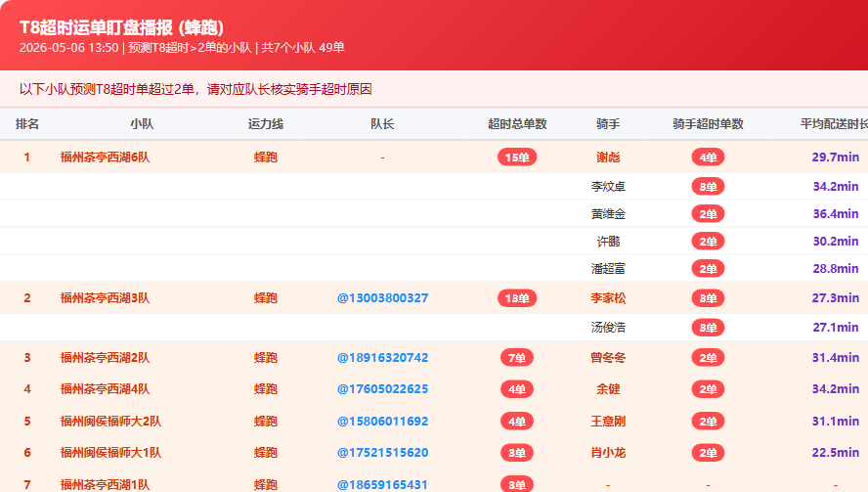Select average time 31.4min
This screenshot has height=492, width=868.
[x=836, y=358]
